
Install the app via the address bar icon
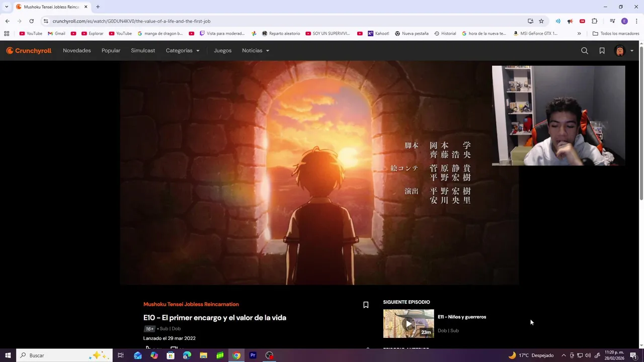click(530, 21)
